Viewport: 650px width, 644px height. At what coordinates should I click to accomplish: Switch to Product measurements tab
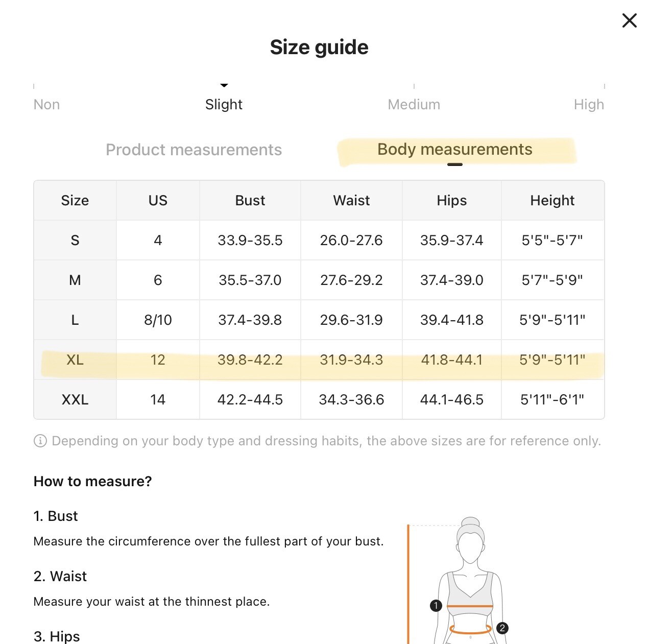(x=194, y=150)
